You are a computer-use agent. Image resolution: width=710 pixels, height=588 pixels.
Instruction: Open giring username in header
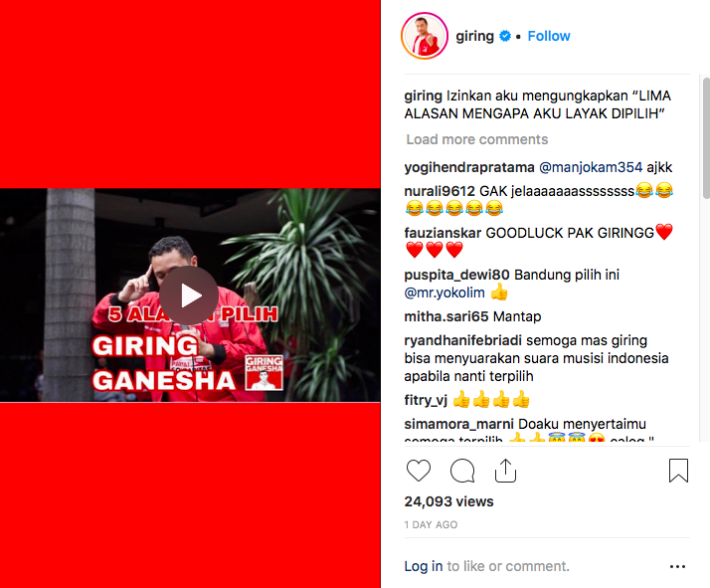pos(474,36)
